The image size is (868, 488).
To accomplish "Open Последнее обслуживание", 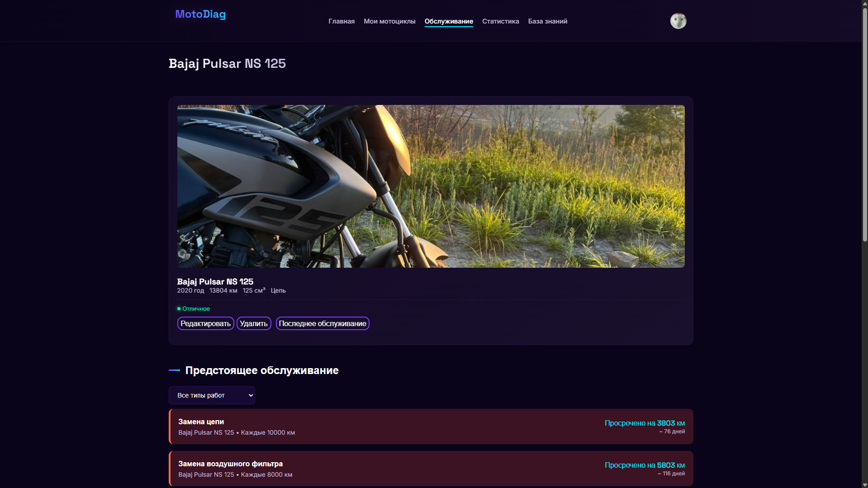I will tap(323, 323).
